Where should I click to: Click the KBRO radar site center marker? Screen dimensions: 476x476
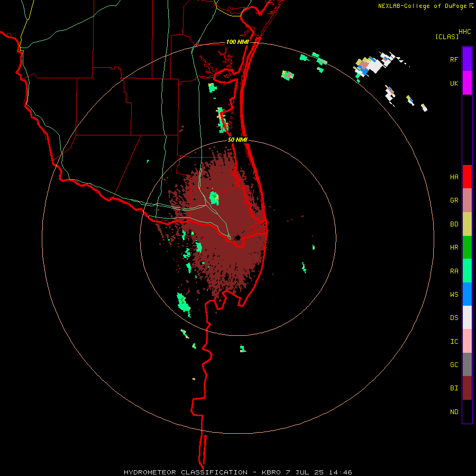click(237, 237)
